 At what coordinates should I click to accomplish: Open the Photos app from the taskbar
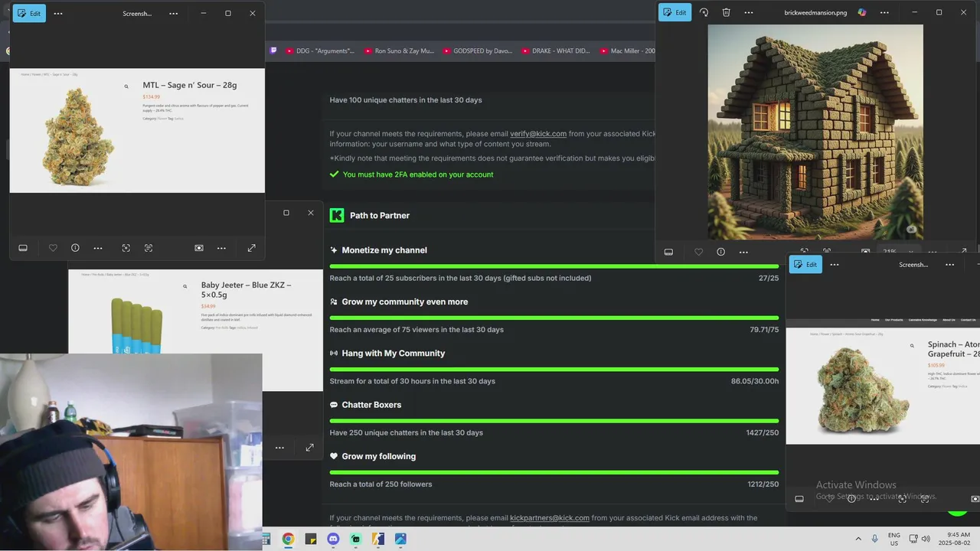tap(400, 539)
